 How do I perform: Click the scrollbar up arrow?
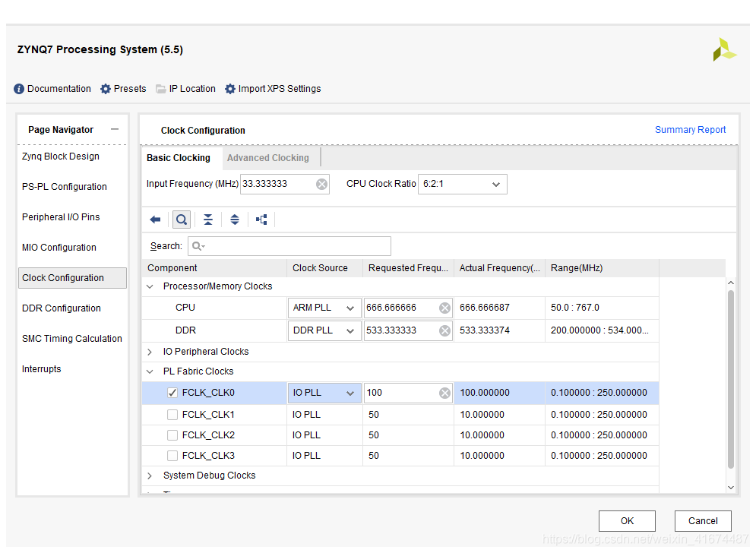[x=730, y=283]
